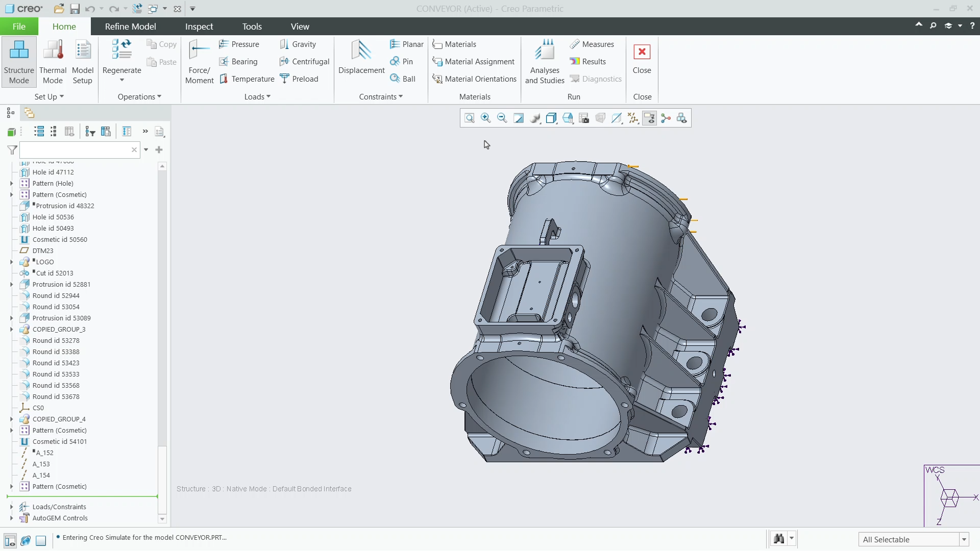980x551 pixels.
Task: Expand the Loads dropdown group
Action: [x=257, y=97]
